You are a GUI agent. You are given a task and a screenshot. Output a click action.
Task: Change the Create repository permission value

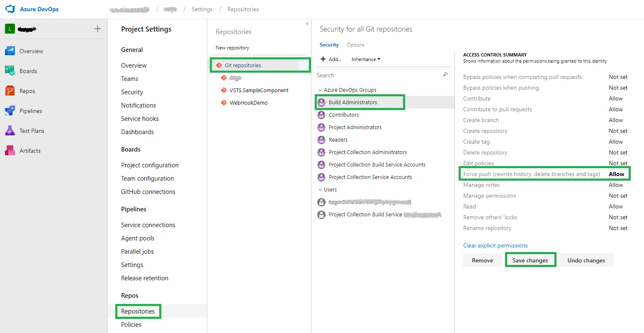(618, 131)
